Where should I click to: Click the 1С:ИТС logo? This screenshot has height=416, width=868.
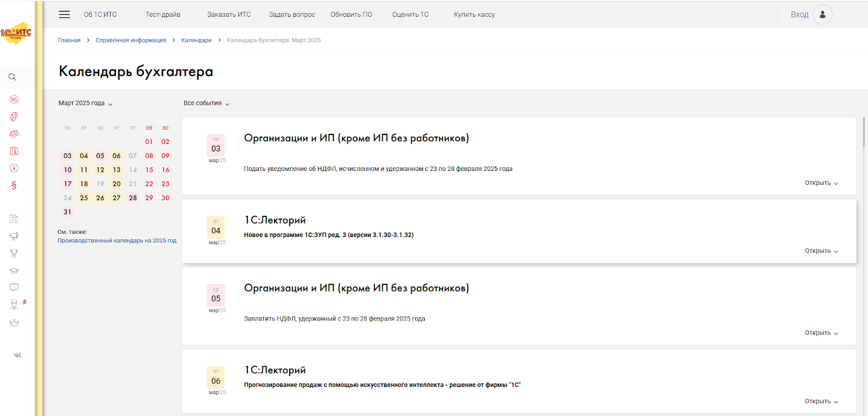[x=16, y=33]
